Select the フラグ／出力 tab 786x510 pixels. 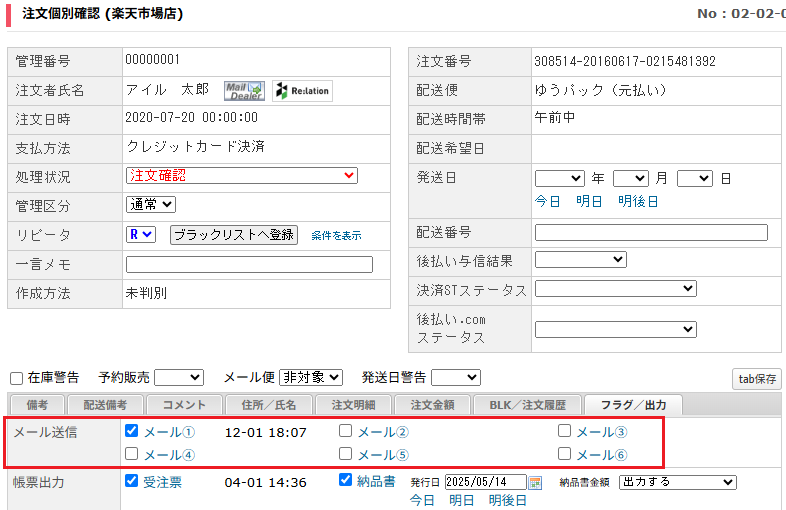633,405
